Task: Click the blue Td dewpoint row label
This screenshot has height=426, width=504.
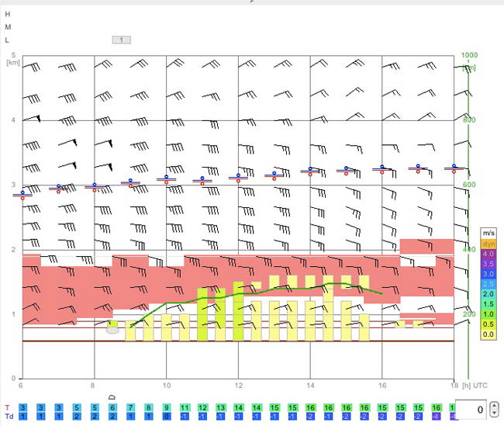Action: tap(9, 417)
